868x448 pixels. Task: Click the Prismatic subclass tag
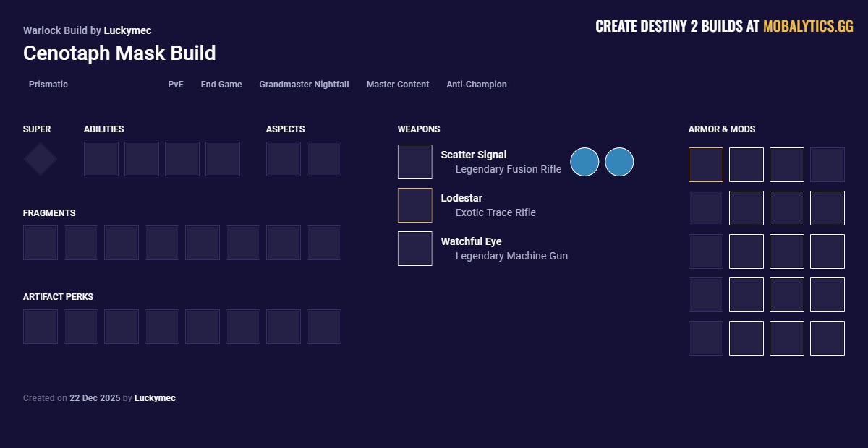click(48, 85)
